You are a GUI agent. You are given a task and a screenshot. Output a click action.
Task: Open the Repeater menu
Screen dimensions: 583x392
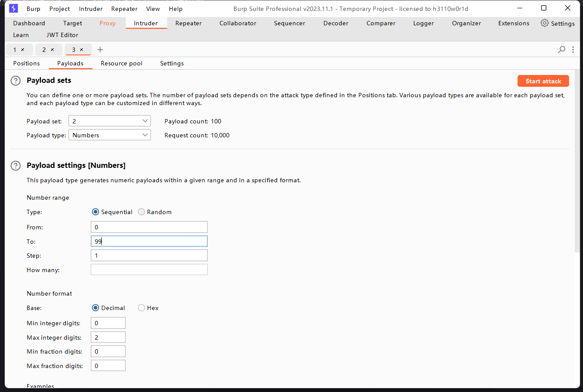tap(124, 9)
